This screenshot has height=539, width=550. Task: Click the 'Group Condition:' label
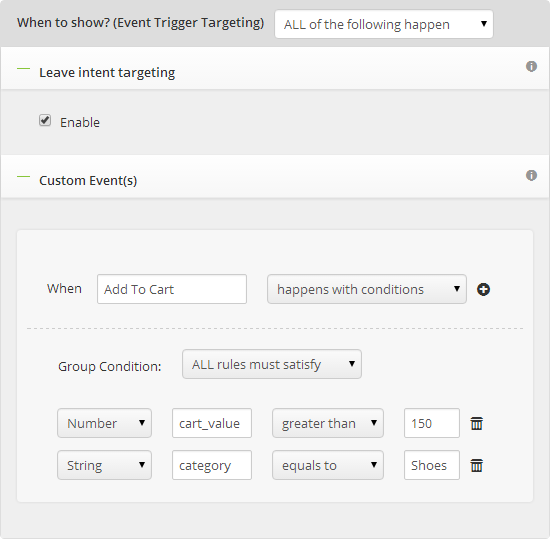(x=110, y=366)
